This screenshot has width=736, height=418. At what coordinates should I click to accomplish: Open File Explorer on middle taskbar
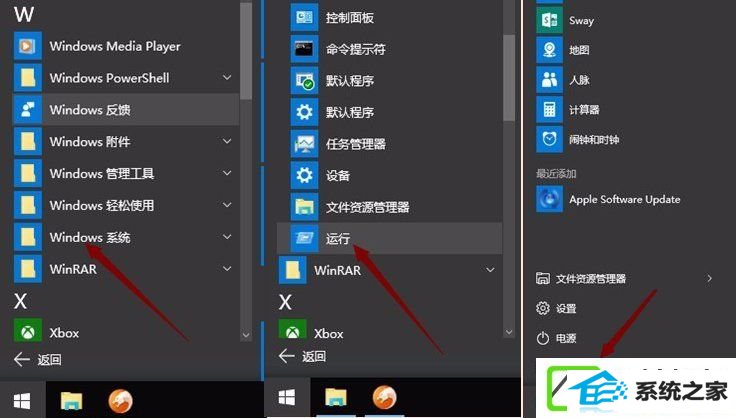tap(336, 399)
